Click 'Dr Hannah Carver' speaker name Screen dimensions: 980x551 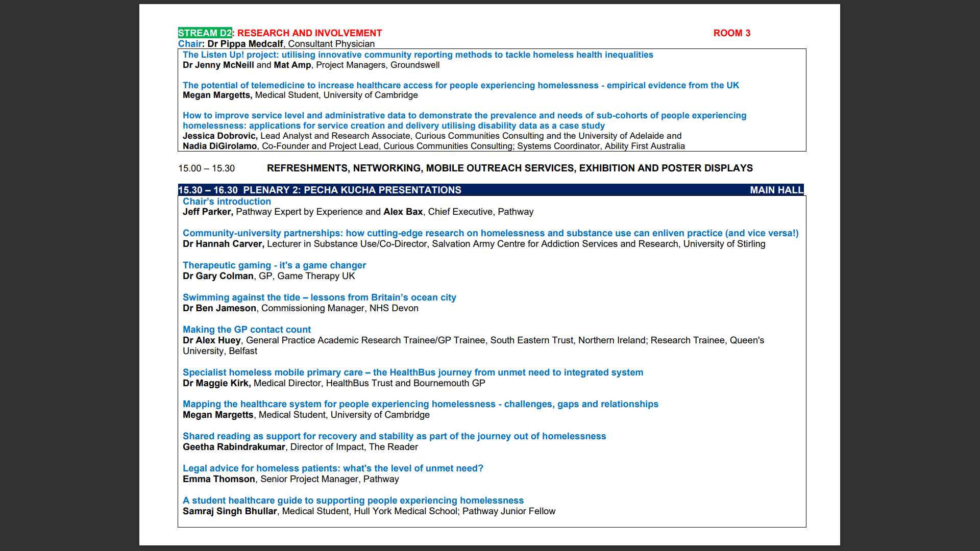(224, 244)
